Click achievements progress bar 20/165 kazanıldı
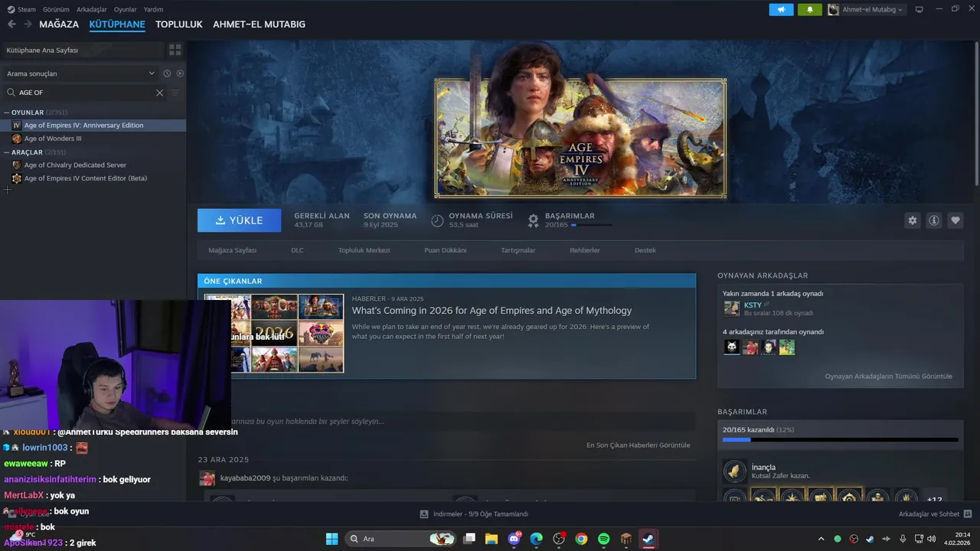 point(840,440)
